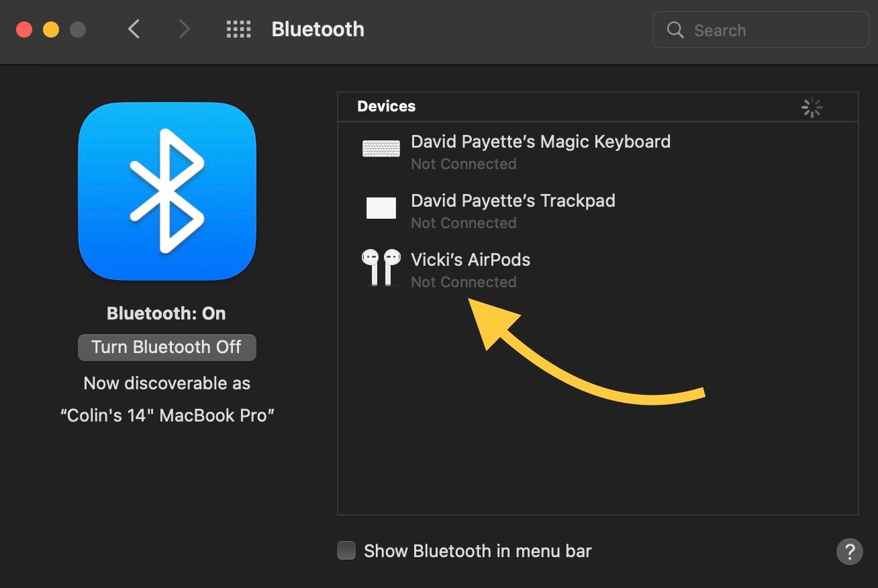This screenshot has width=878, height=588.
Task: Click the AirPods device icon
Action: point(381,267)
